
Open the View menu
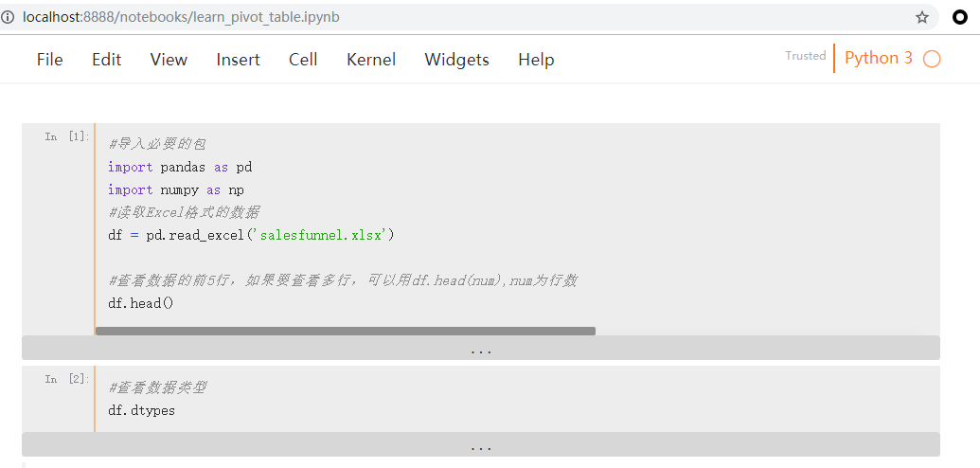(x=169, y=60)
